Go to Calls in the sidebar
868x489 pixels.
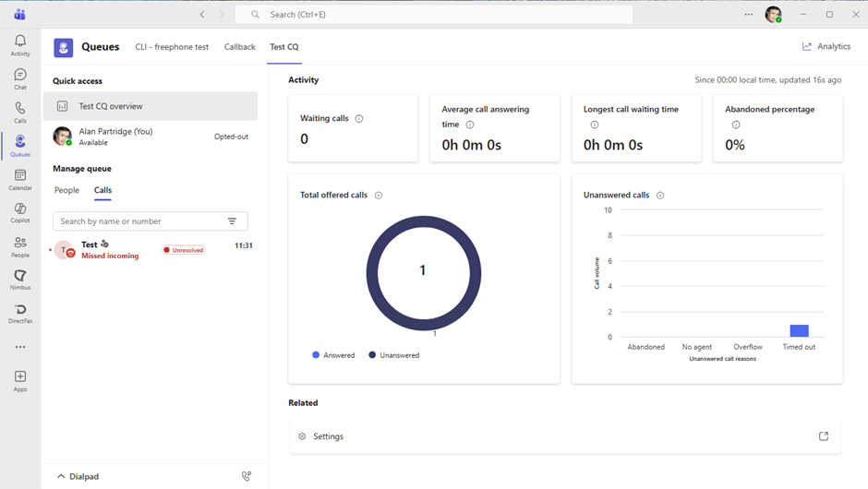[x=20, y=113]
